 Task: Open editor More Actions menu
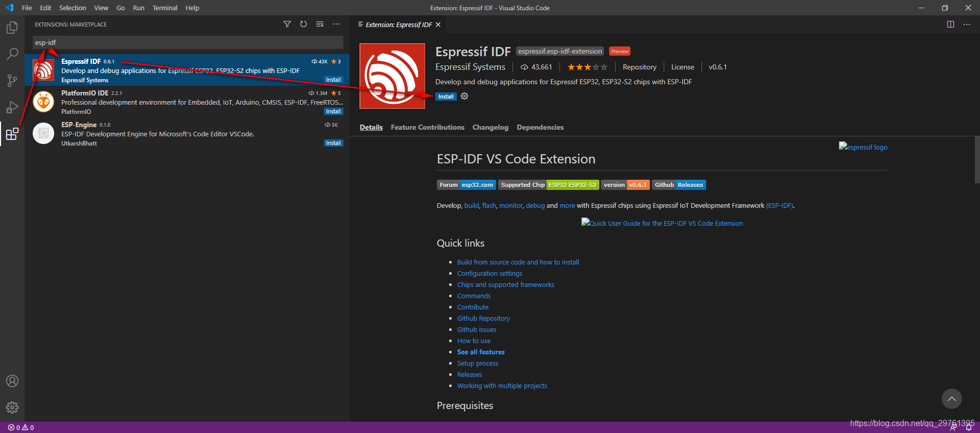click(x=967, y=24)
